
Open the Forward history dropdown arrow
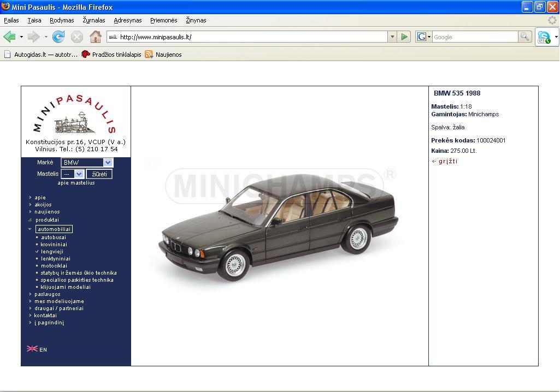(x=46, y=37)
